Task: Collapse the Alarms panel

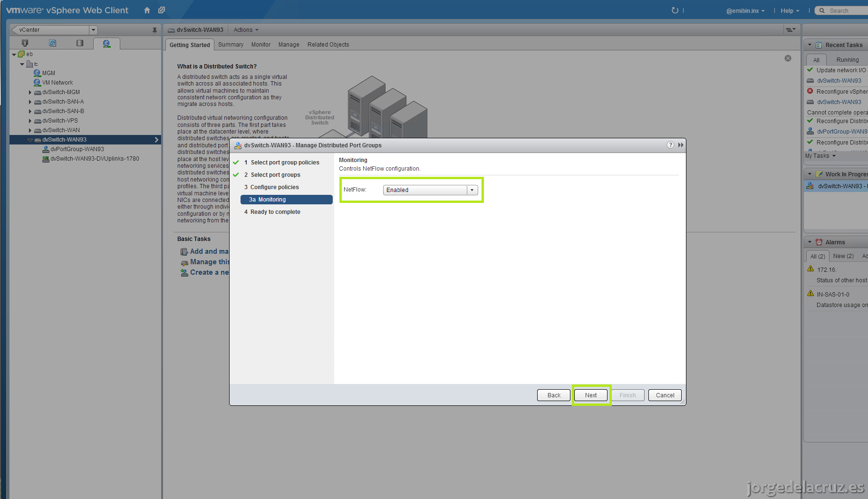Action: 810,242
